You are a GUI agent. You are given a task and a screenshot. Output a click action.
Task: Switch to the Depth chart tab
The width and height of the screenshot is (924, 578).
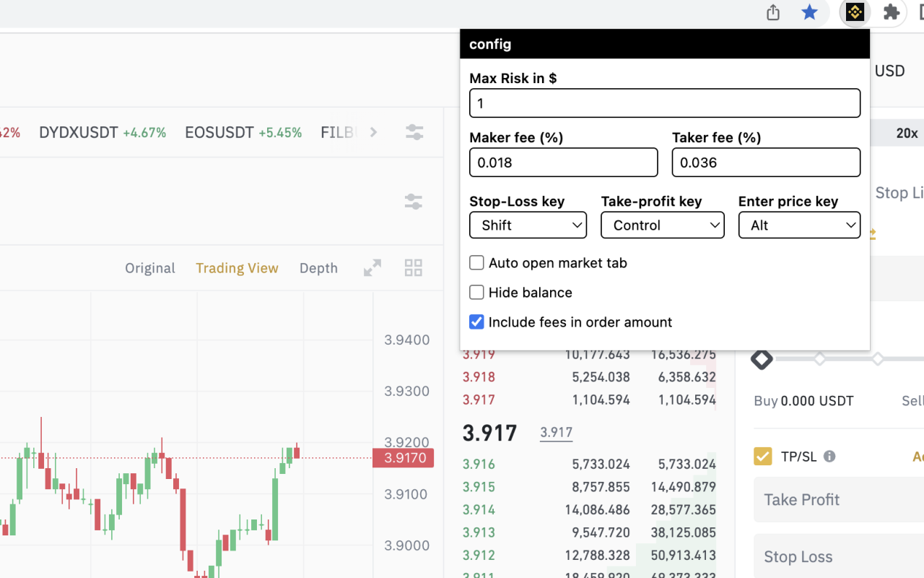click(318, 267)
